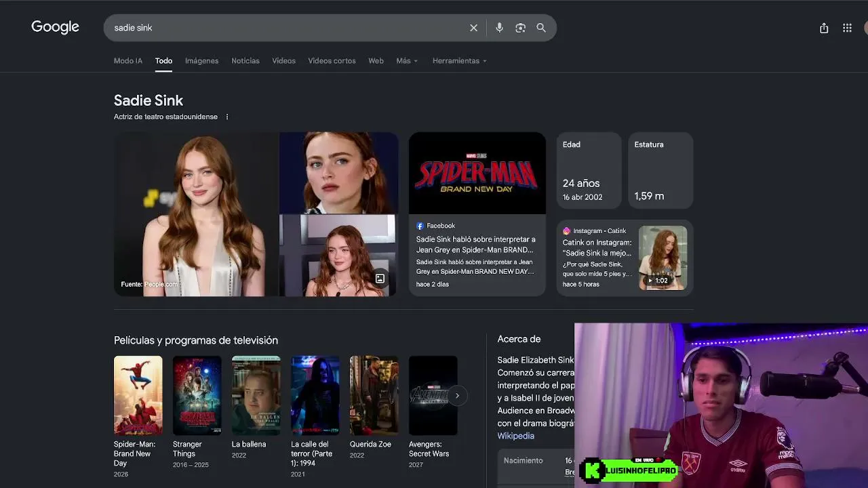The height and width of the screenshot is (488, 868).
Task: Start a voice search with microphone icon
Action: click(x=499, y=28)
